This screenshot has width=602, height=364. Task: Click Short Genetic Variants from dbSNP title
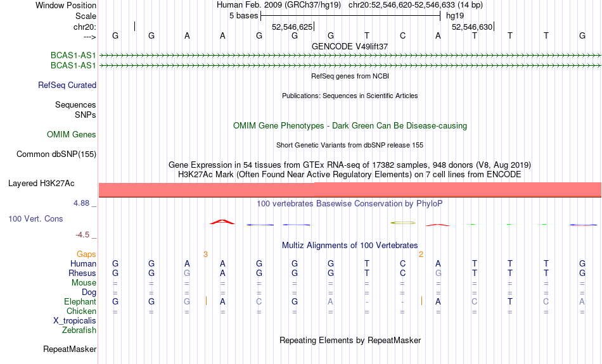tap(350, 145)
